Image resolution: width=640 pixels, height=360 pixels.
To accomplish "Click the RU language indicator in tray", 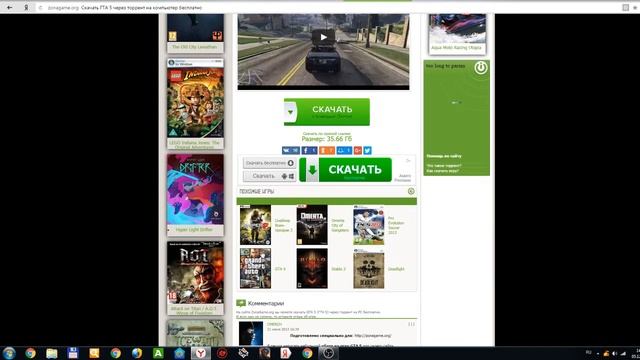I will (589, 353).
